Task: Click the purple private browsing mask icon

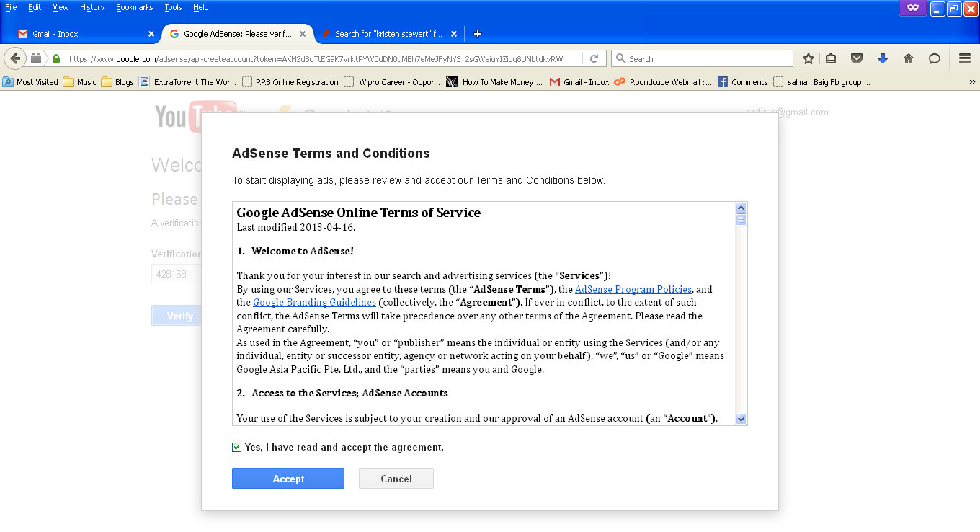Action: tap(912, 8)
